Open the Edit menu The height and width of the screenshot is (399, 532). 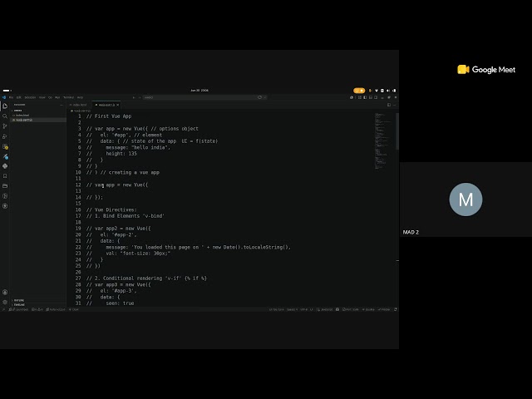(18, 97)
